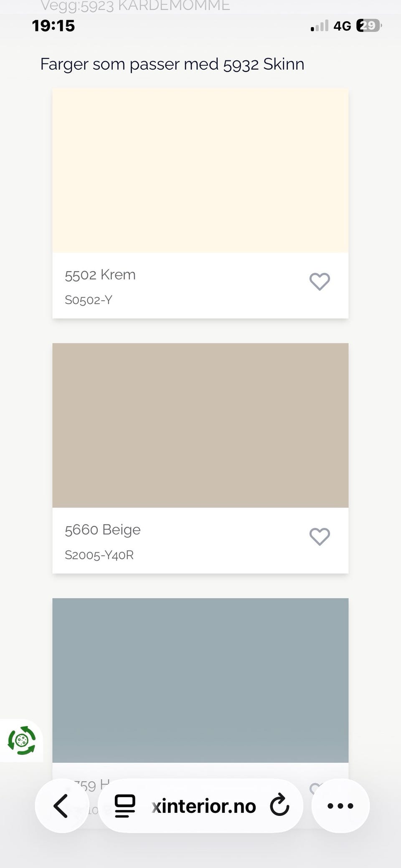Tap the xinterior.no address field
401x868 pixels.
coord(200,806)
